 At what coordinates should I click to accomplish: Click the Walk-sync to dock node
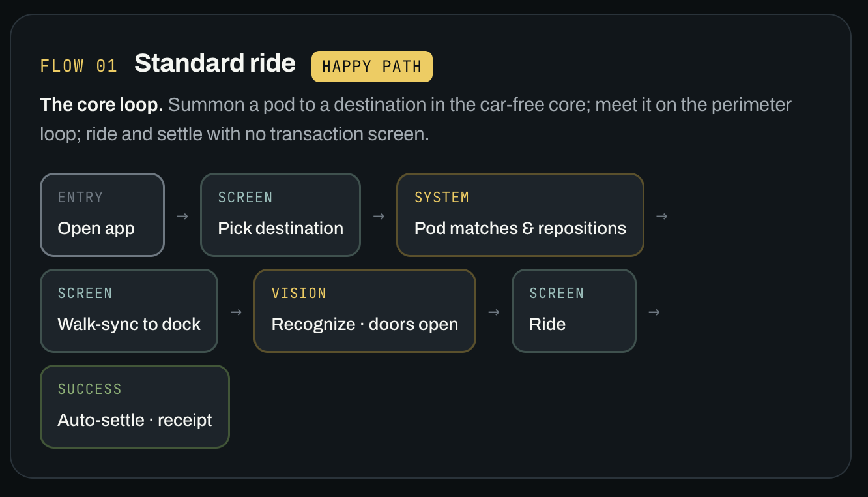pyautogui.click(x=129, y=310)
